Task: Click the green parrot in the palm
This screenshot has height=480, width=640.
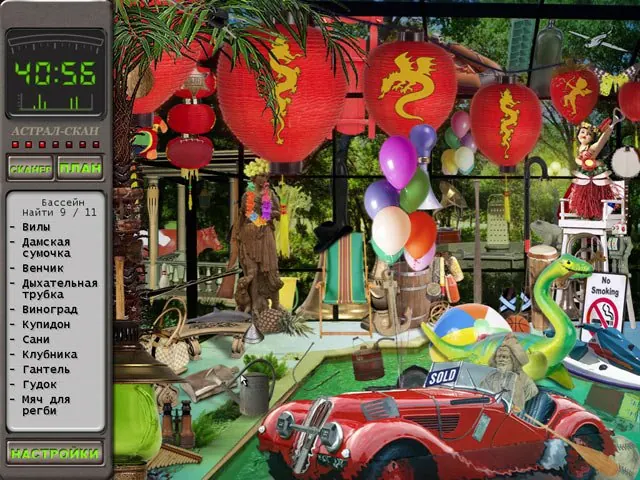Action: (x=148, y=137)
